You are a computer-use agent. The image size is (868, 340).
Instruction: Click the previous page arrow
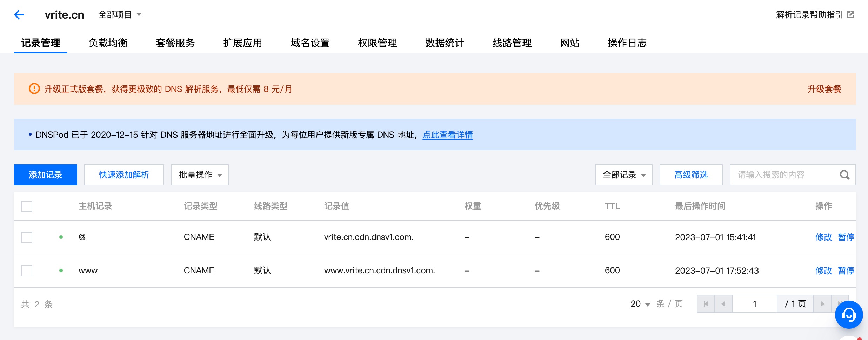coord(723,303)
